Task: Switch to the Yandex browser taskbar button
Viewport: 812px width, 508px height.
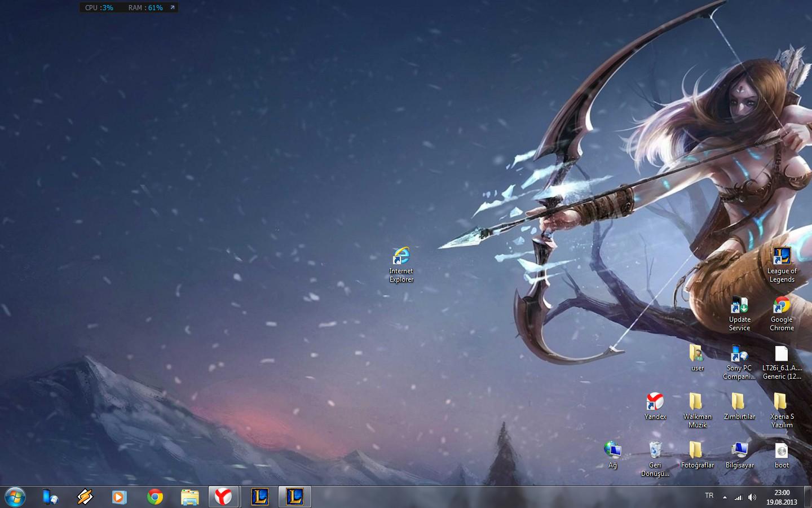Action: coord(224,497)
